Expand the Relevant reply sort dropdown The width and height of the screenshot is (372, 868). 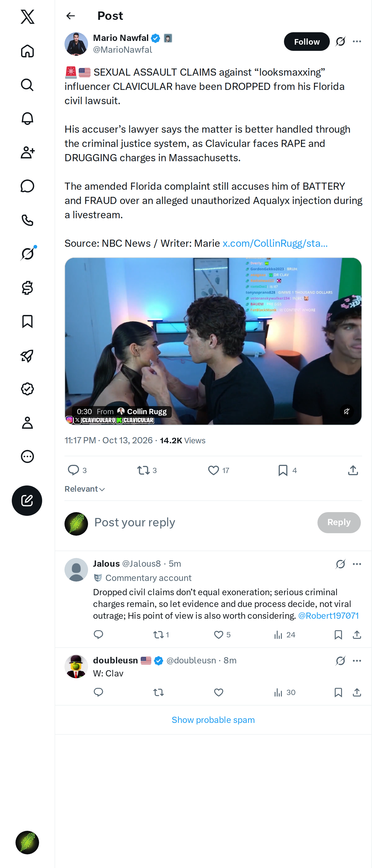85,489
